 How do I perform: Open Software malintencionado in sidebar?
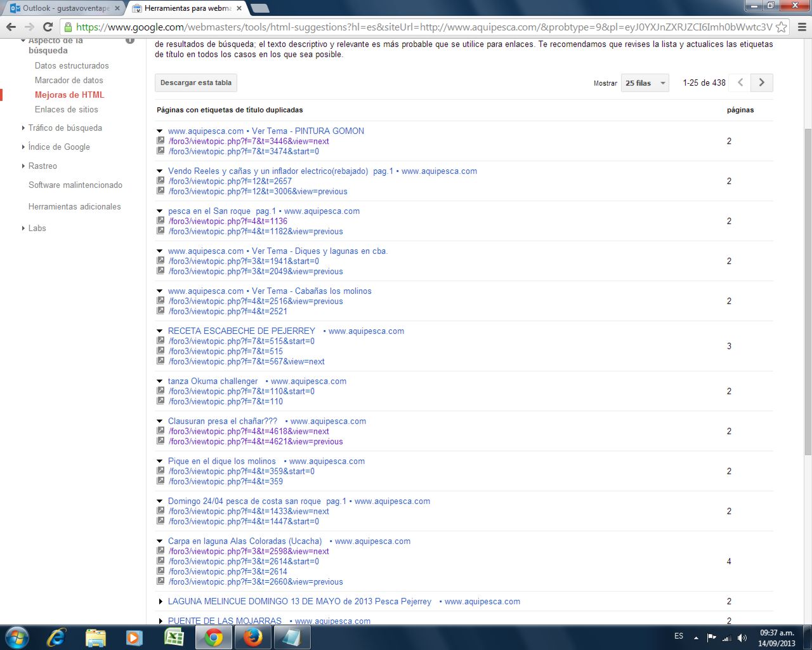(75, 185)
